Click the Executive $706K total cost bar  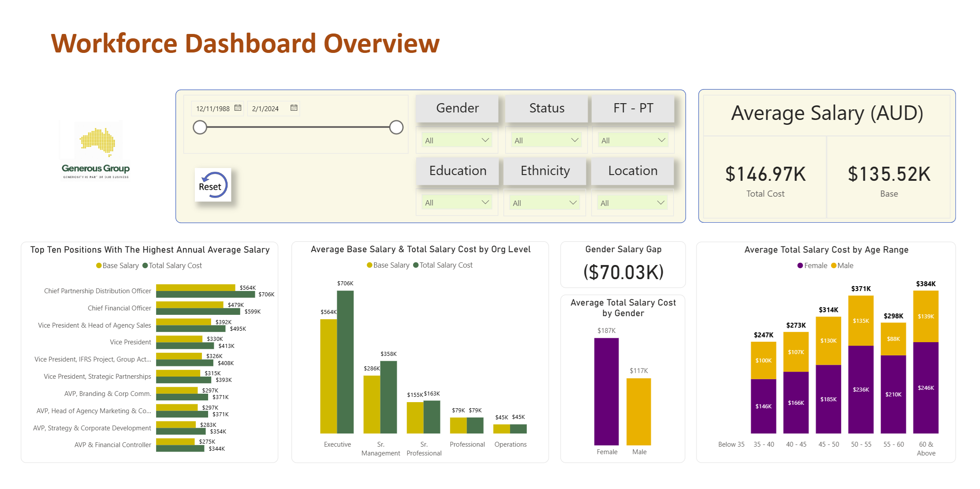(345, 362)
